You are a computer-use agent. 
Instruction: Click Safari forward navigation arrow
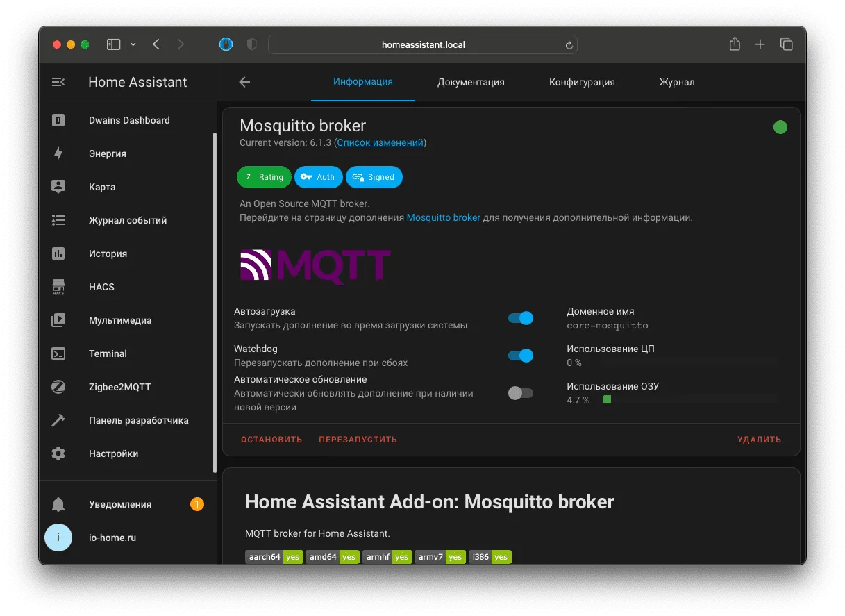point(181,44)
